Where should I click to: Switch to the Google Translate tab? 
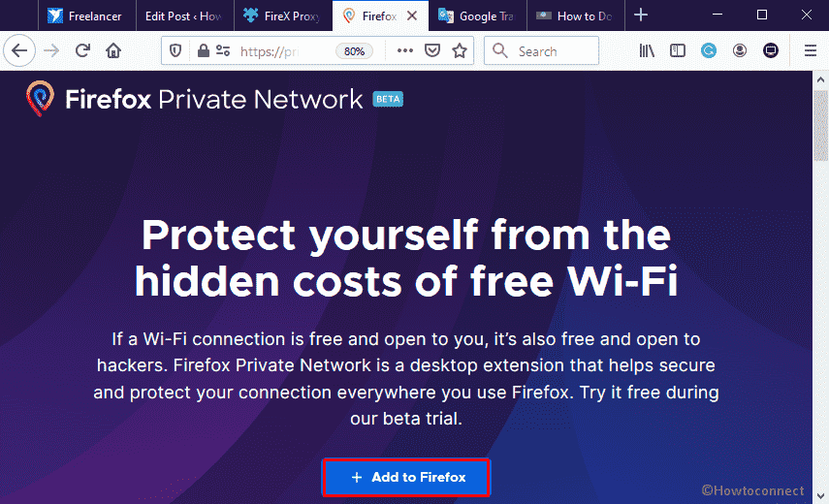pos(477,16)
